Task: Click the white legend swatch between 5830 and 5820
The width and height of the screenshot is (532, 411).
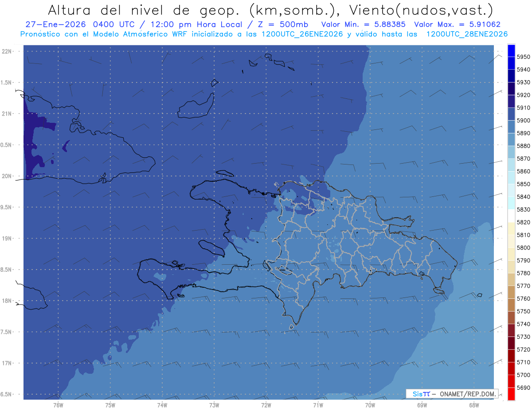Action: tap(511, 216)
